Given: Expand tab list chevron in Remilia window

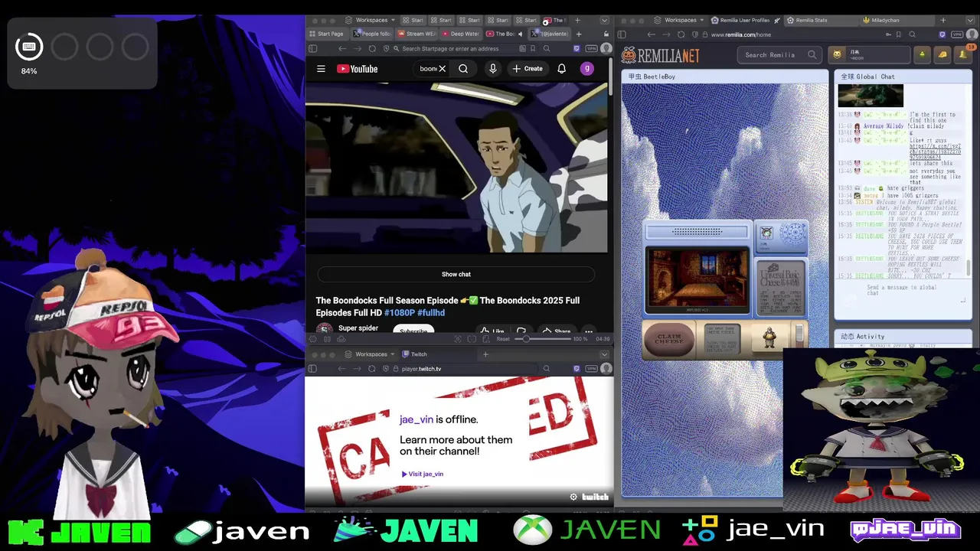Looking at the screenshot, I should tap(971, 20).
